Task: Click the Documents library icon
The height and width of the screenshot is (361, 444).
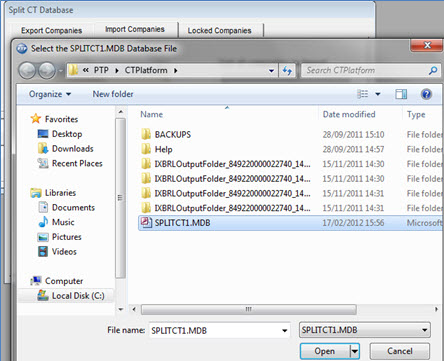Action: point(43,207)
